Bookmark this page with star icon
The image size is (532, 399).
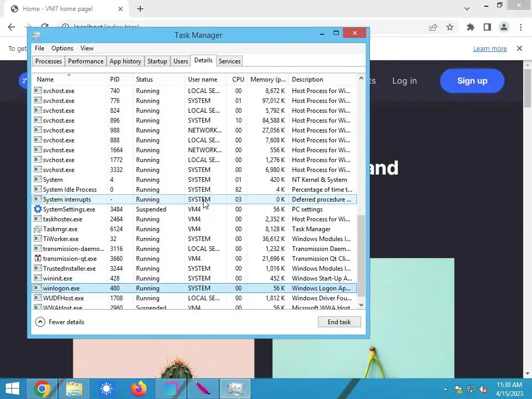tap(450, 27)
